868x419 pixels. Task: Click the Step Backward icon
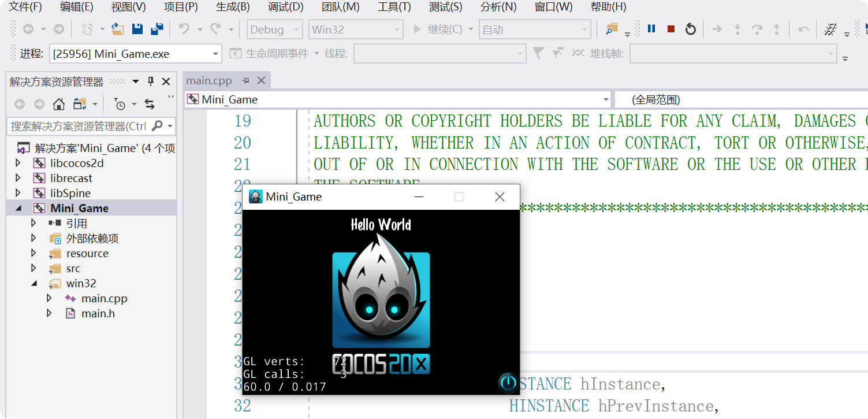(x=803, y=29)
